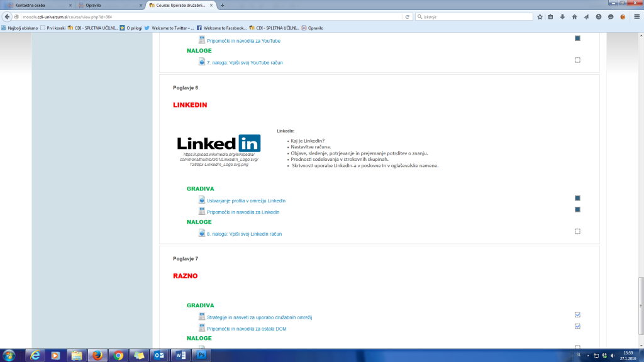
Task: Toggle completion for Ustvarjanje profila LinkedIn
Action: click(x=577, y=198)
